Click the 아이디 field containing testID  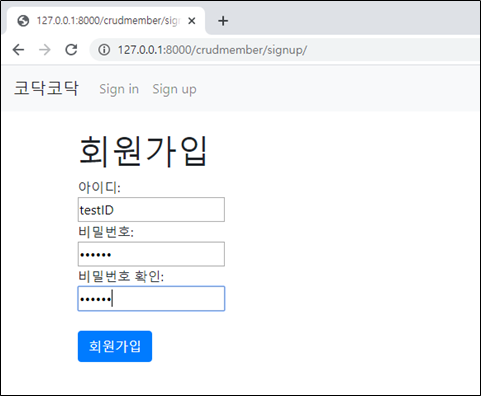(x=151, y=210)
